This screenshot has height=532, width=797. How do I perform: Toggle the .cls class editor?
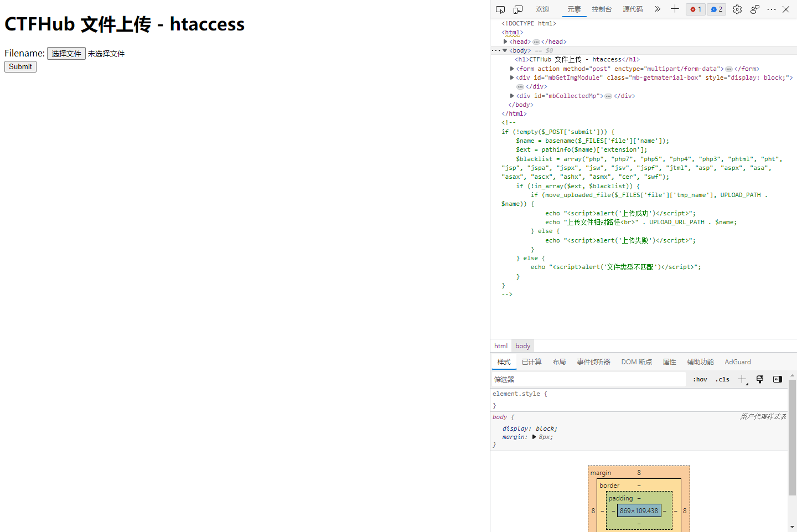[722, 379]
